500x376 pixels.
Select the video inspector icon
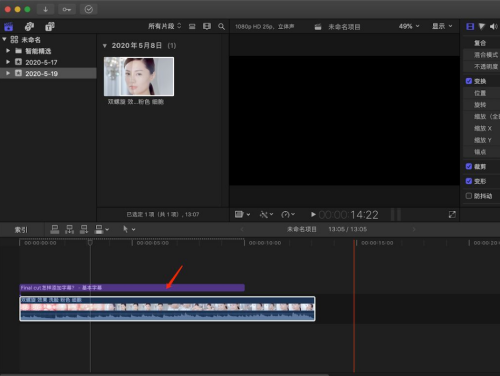point(470,27)
